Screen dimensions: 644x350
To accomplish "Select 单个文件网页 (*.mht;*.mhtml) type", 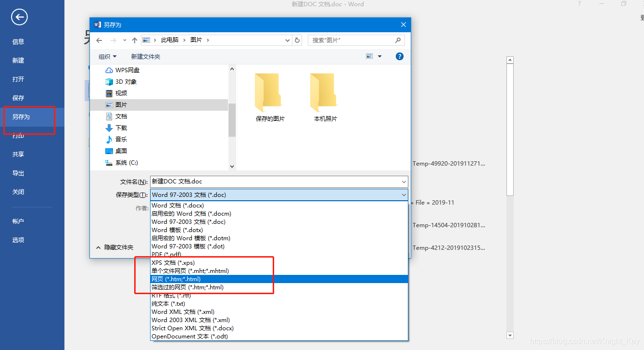I will 279,271.
